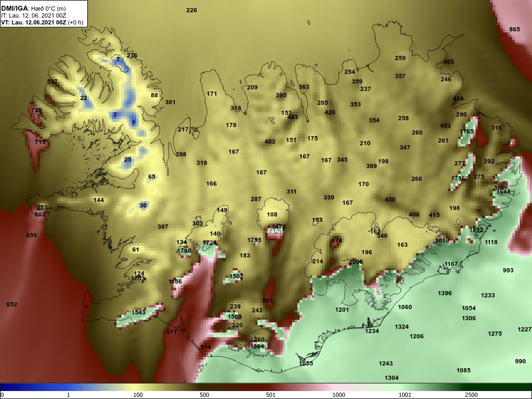Viewport: 532px width, 399px height.
Task: Select the 259 height value
Action: (400, 58)
